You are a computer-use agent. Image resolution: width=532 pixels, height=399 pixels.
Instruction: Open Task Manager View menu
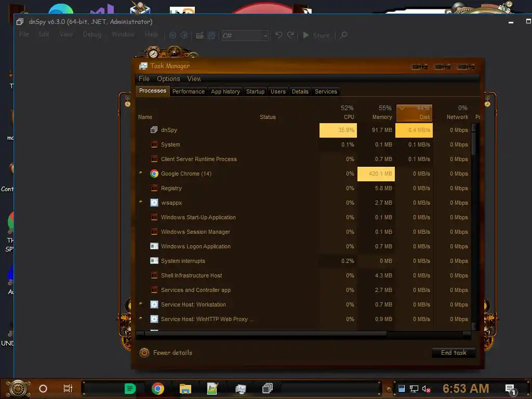tap(194, 79)
